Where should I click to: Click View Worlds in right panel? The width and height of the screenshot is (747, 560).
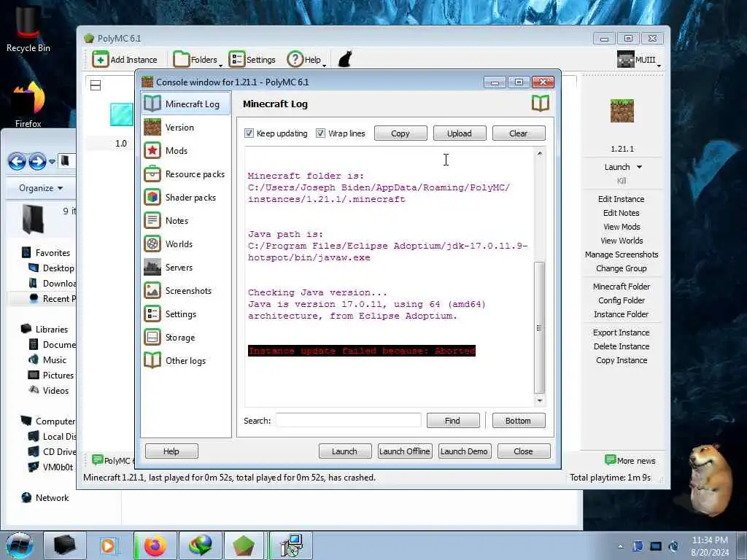pyautogui.click(x=622, y=241)
